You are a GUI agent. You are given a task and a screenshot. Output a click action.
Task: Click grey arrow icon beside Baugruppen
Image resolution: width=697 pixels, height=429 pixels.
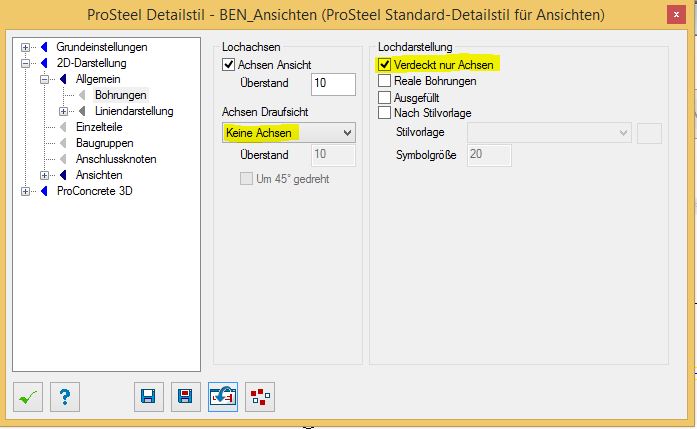63,143
